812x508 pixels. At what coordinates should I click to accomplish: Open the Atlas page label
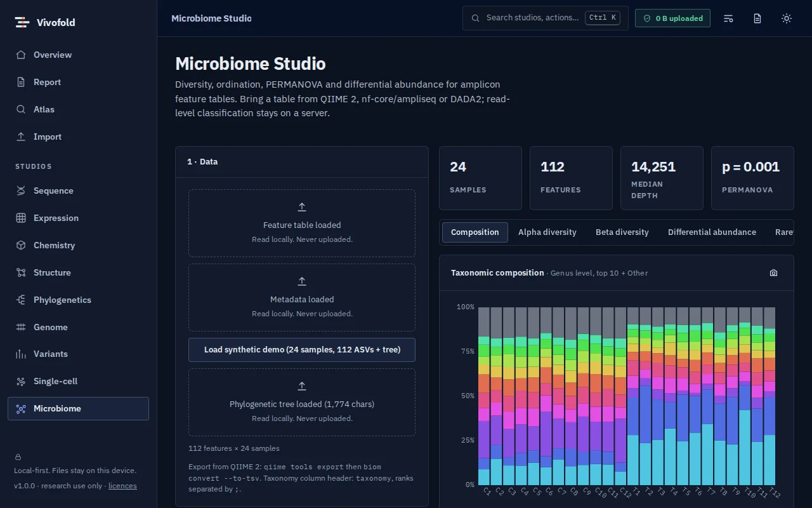(x=44, y=109)
